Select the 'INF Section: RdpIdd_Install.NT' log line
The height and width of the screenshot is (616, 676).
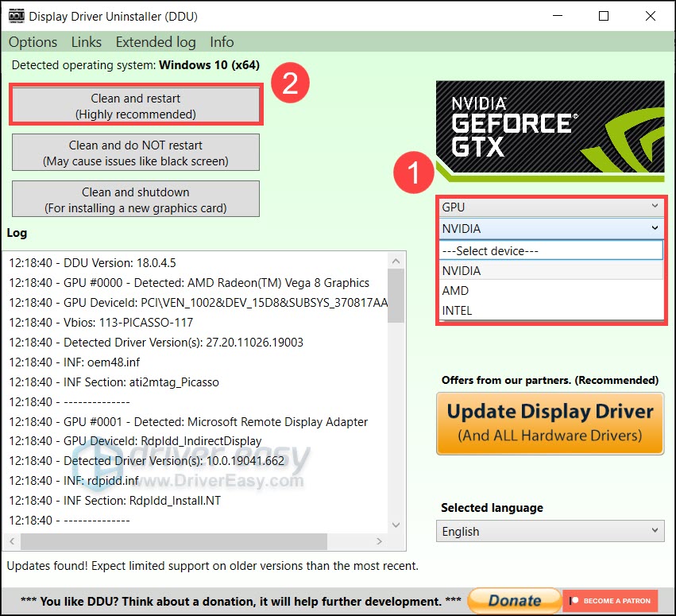pyautogui.click(x=114, y=501)
